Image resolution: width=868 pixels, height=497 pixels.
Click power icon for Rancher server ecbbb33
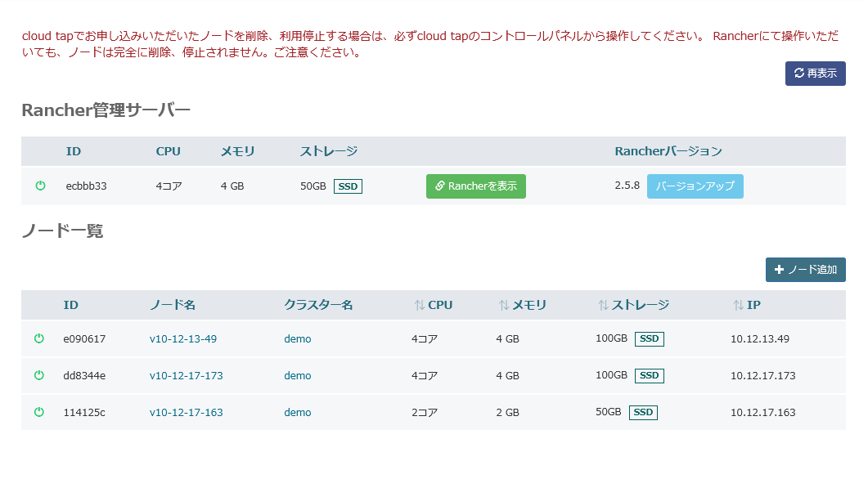click(40, 186)
